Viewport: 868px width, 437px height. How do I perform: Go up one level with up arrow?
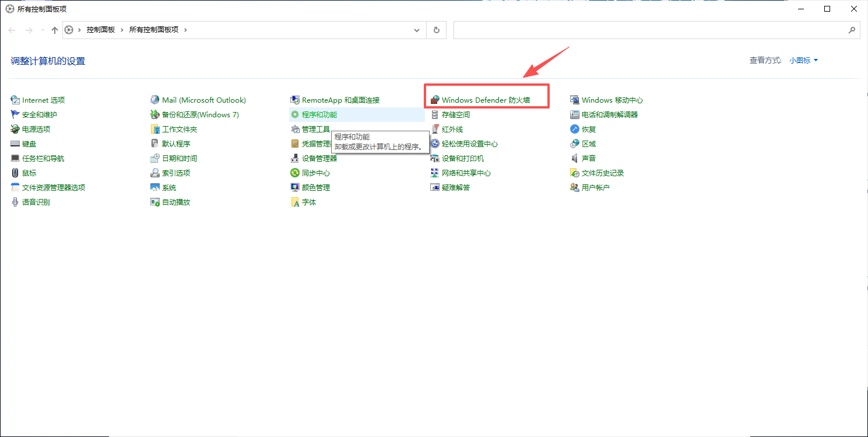[55, 30]
